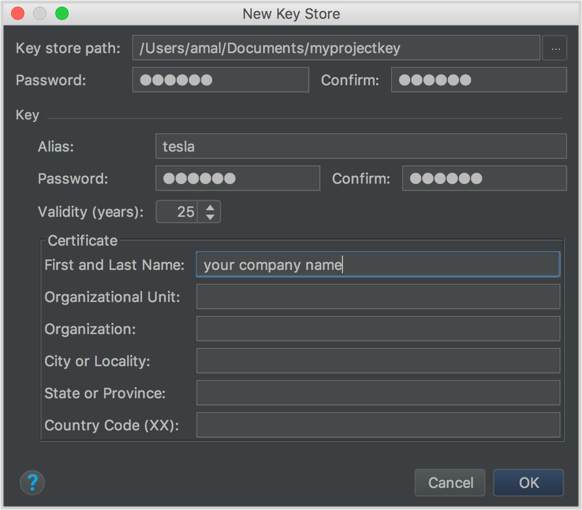
Task: Decrease validity years with down arrow
Action: click(210, 216)
